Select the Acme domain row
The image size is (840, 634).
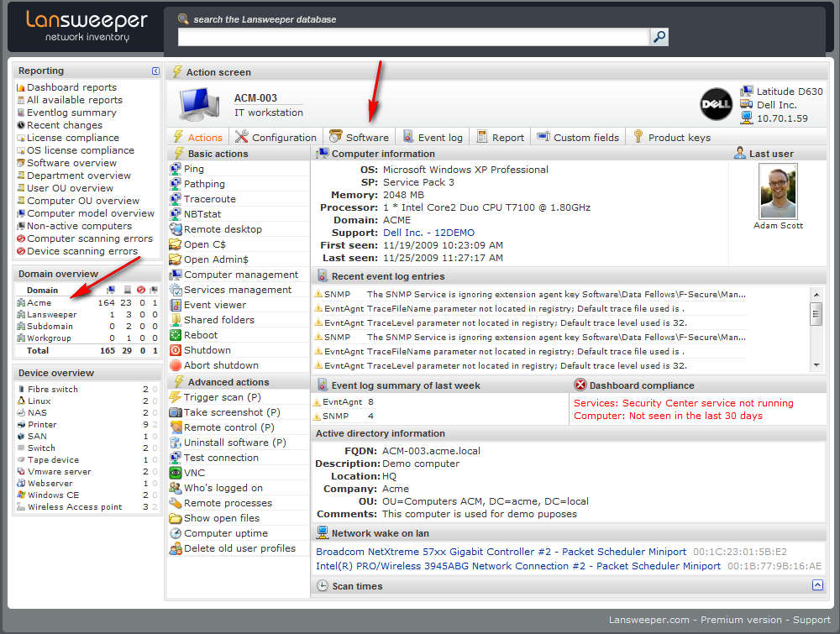(x=87, y=302)
